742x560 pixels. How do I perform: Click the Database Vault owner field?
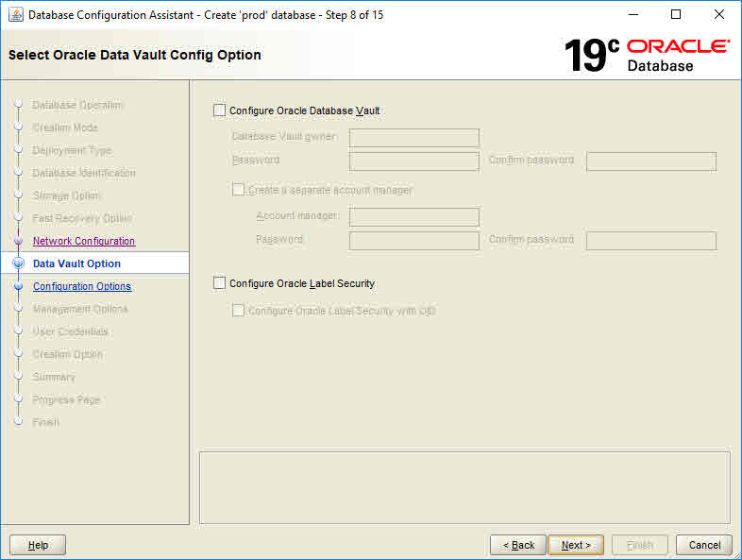[x=413, y=138]
